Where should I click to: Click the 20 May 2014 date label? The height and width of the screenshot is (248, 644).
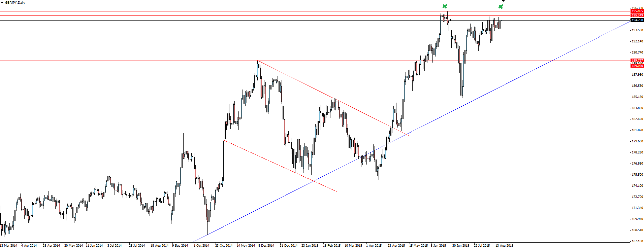(73, 246)
